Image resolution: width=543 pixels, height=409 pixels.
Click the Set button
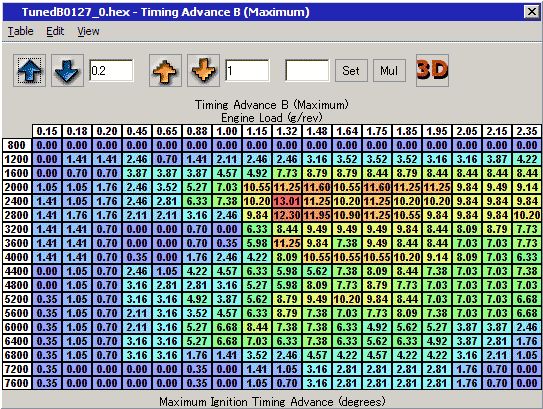pos(351,71)
